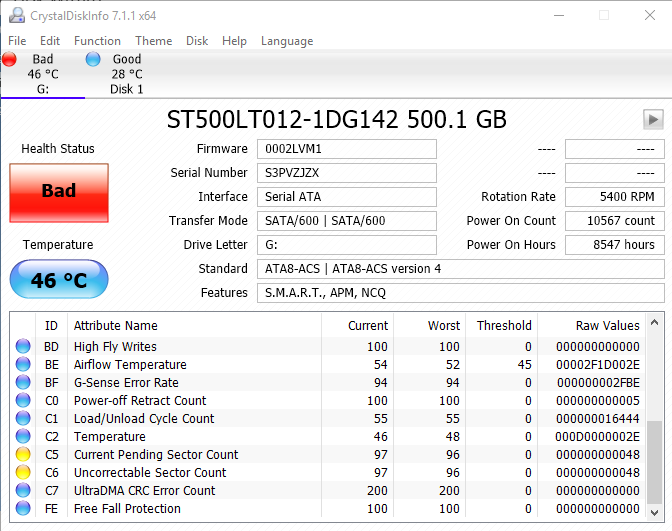This screenshot has height=531, width=672.
Task: Click status orb of Load/Unload Cycle Count row
Action: 23,418
